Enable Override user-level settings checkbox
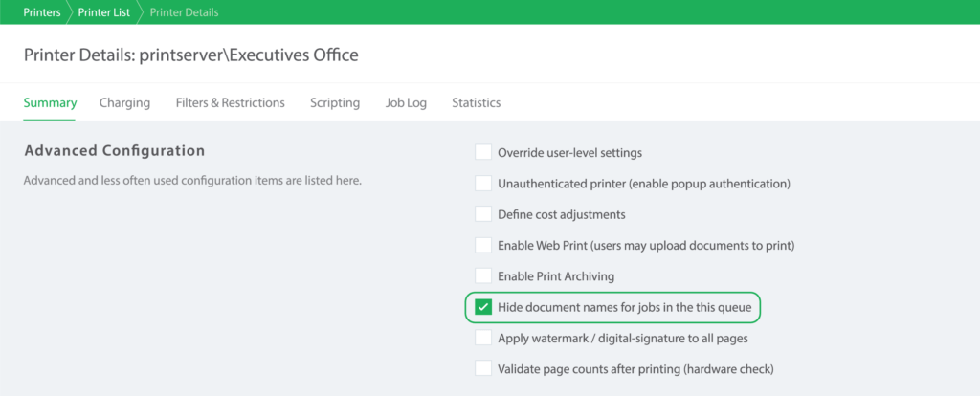Viewport: 980px width, 396px height. coord(483,152)
